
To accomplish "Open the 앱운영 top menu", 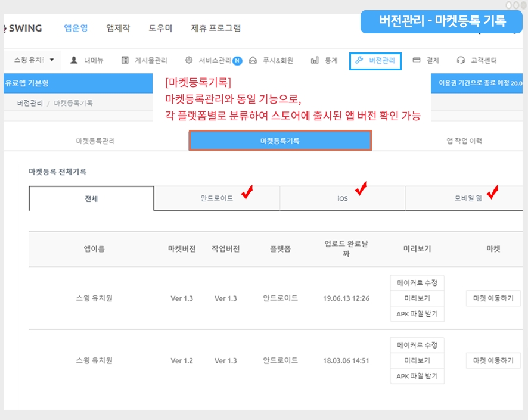I will [x=76, y=28].
